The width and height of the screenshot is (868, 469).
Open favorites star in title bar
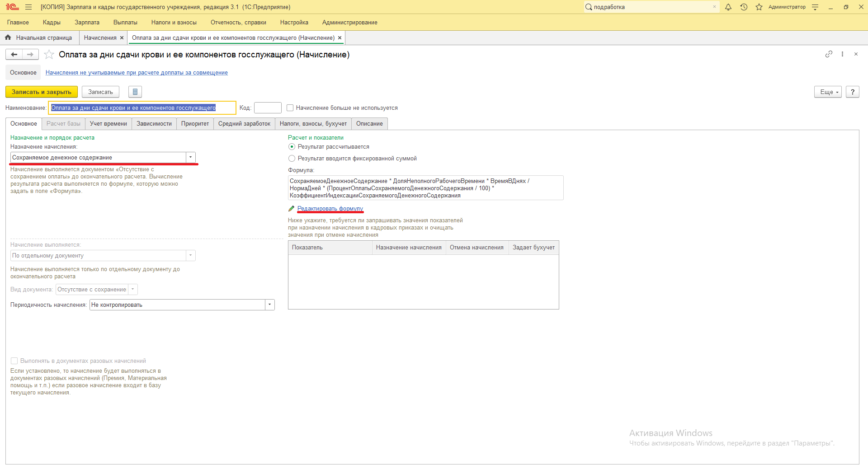759,7
